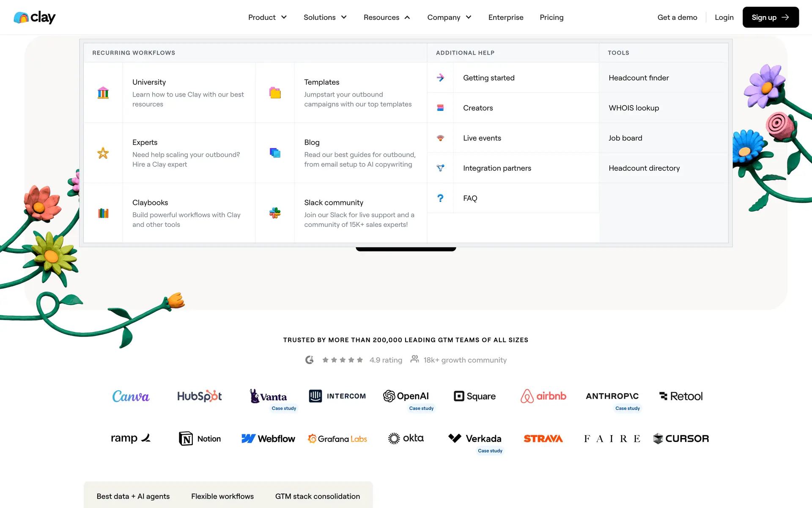812x508 pixels.
Task: Switch to Flexible workflows tab
Action: click(222, 496)
